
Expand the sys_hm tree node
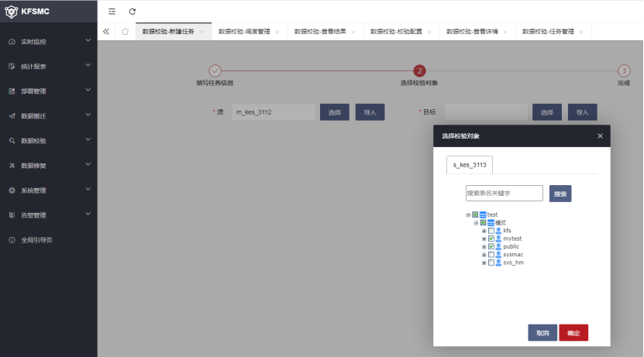coord(484,263)
